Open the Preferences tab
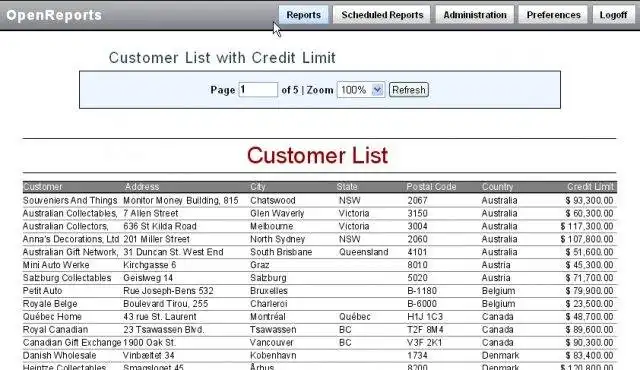This screenshot has width=640, height=370. tap(553, 15)
